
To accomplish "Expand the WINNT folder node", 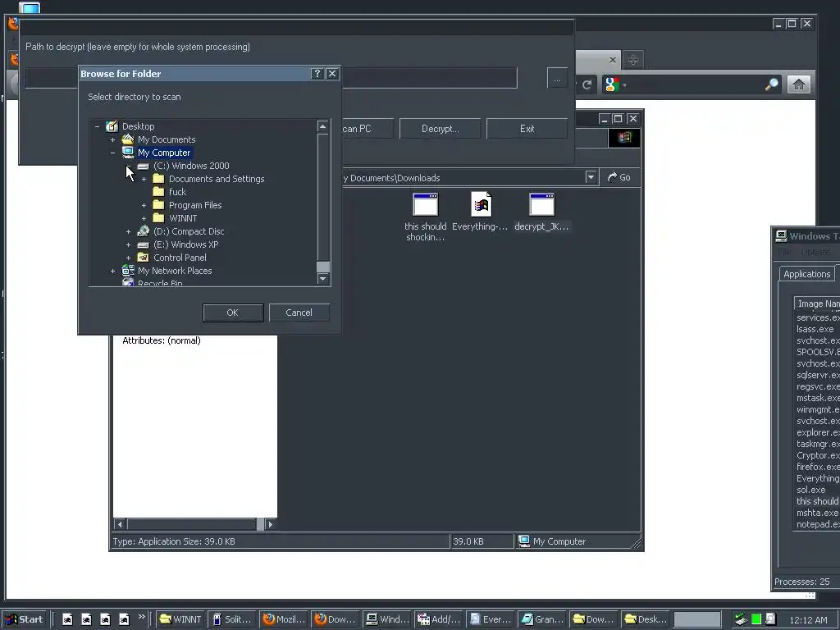I will pos(144,218).
